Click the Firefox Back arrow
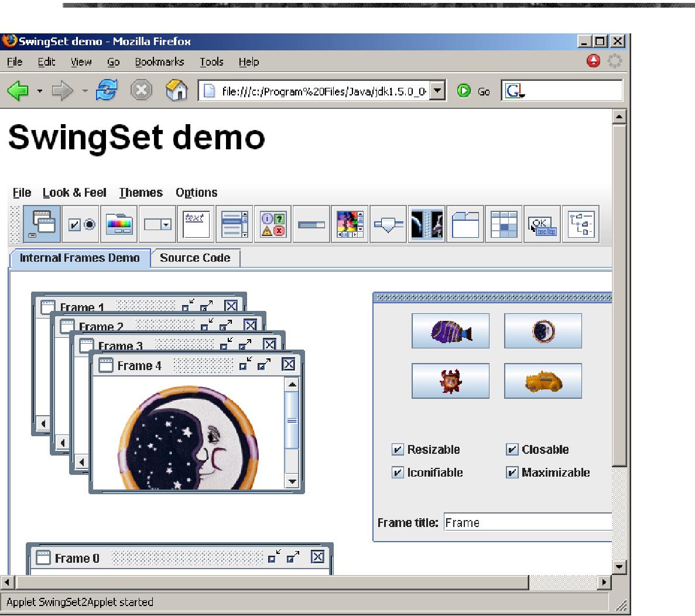The image size is (695, 616). point(18,91)
